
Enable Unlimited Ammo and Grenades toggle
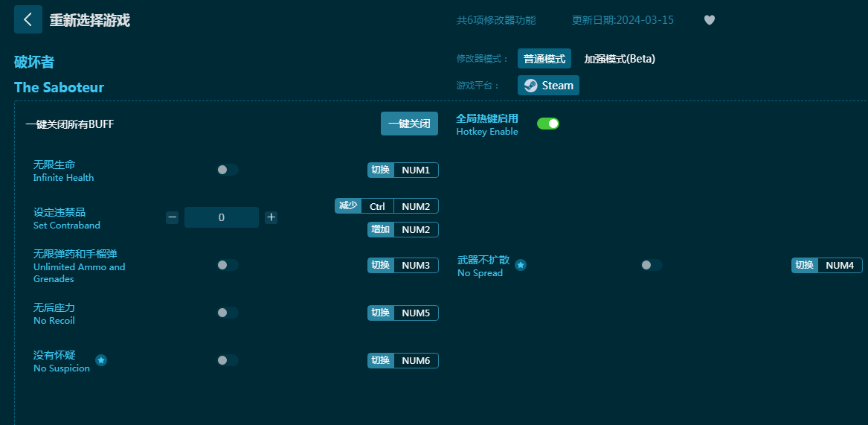[227, 265]
